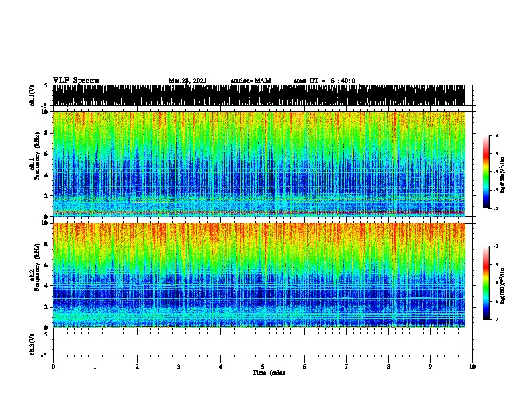The image size is (532, 411).
Task: Click the "-3" value on ch.1 colorbar
Action: pyautogui.click(x=496, y=135)
